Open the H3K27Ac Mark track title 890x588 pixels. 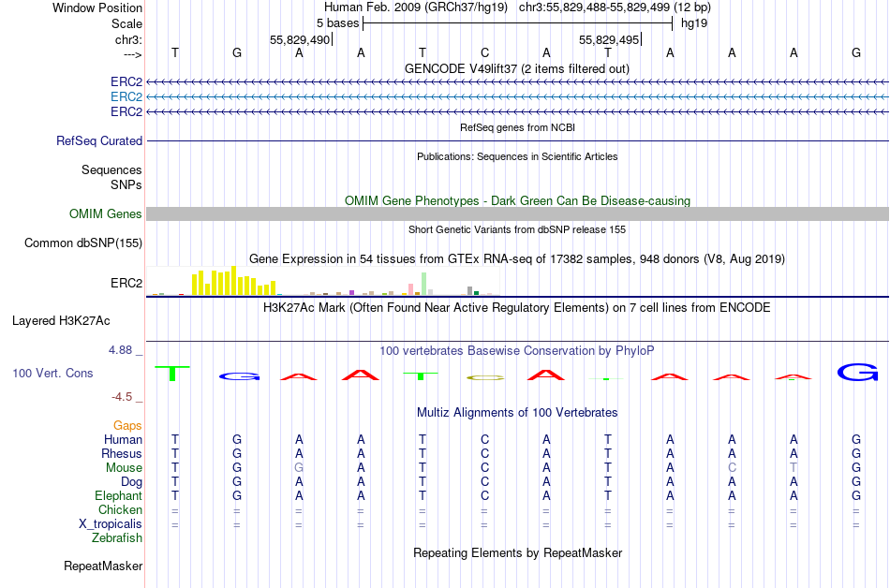coord(517,307)
